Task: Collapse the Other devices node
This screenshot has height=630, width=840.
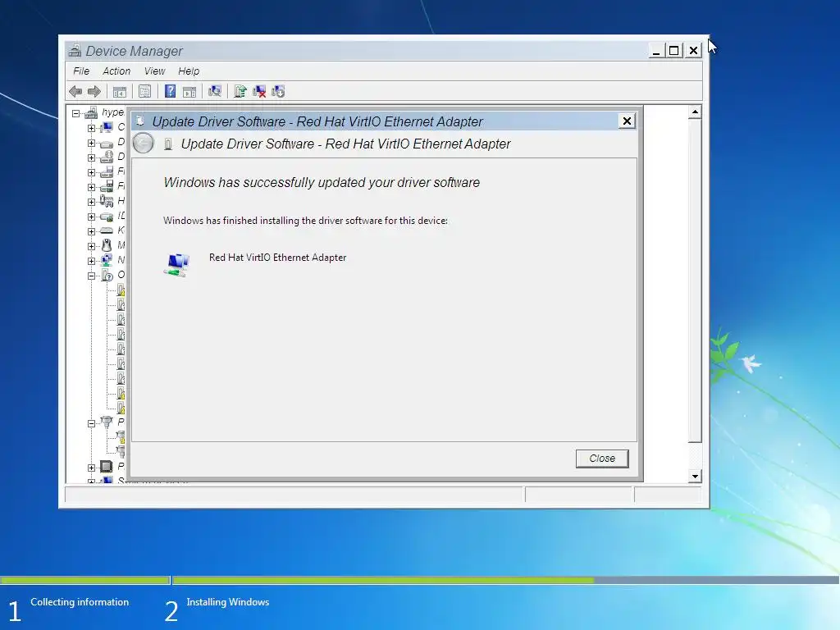Action: [x=91, y=276]
